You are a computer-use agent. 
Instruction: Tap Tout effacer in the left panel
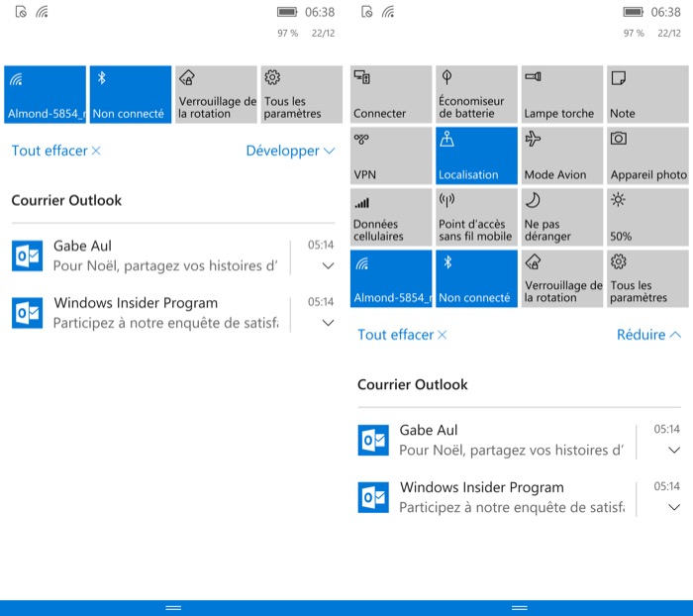[x=56, y=151]
